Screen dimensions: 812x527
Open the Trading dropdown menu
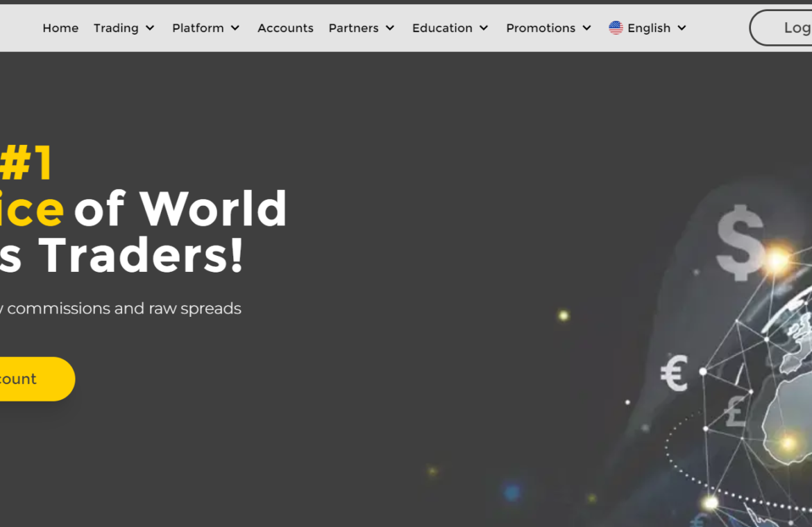[124, 28]
